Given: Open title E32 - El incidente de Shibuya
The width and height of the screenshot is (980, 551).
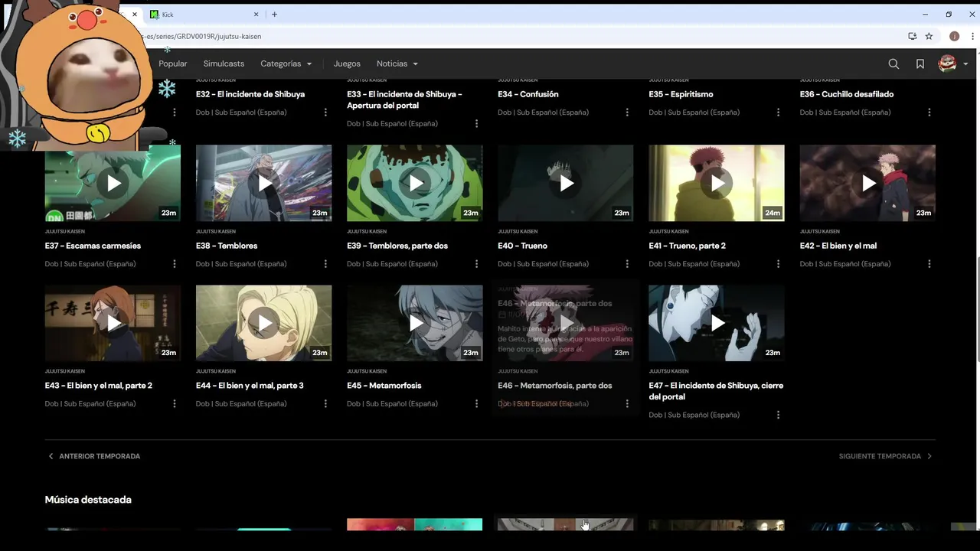Looking at the screenshot, I should [x=250, y=94].
